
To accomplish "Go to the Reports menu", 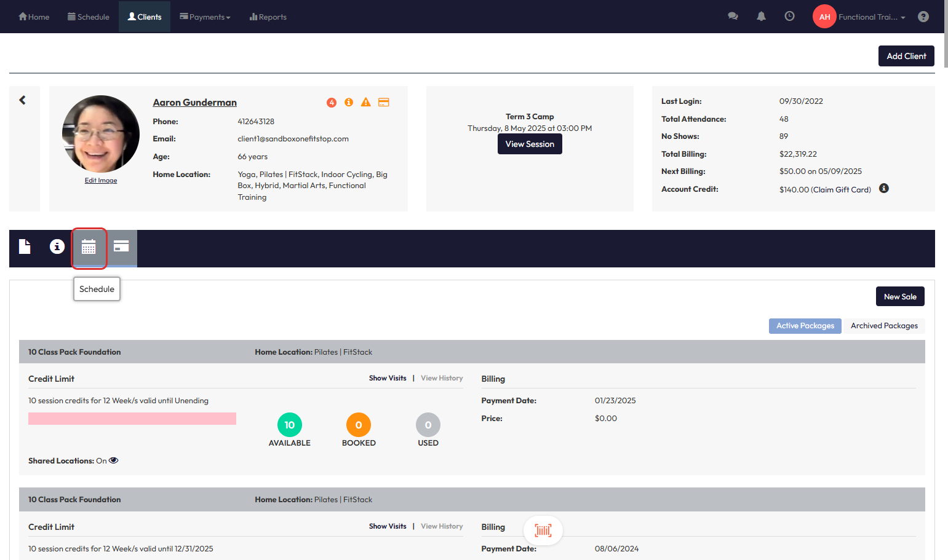I will pos(268,17).
